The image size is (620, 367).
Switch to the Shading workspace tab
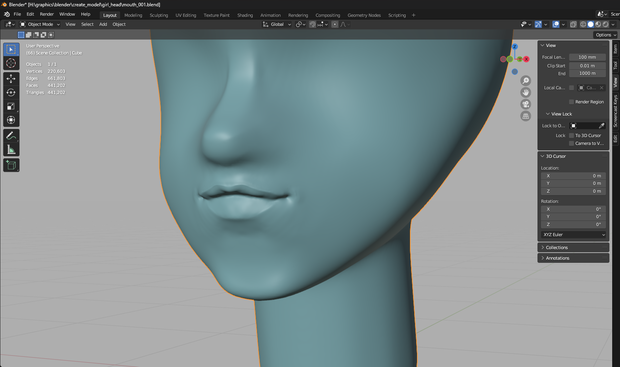click(x=245, y=15)
